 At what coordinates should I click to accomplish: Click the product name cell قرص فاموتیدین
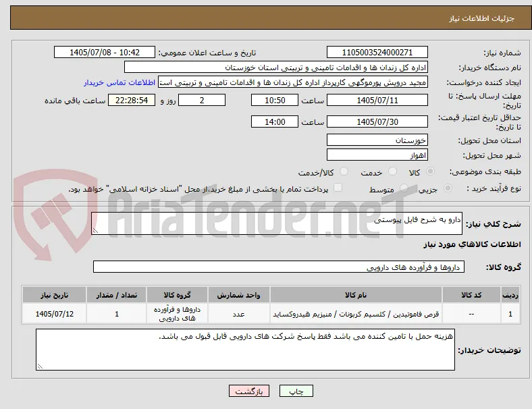click(356, 314)
